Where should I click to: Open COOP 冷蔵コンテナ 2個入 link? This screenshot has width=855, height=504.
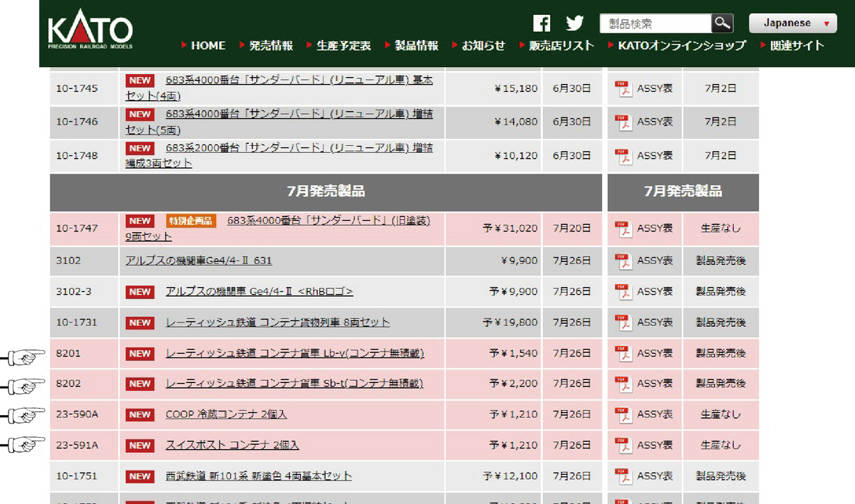coord(227,414)
